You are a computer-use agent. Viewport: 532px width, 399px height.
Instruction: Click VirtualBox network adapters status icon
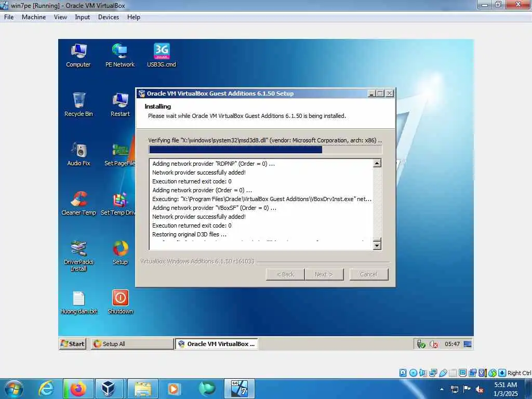tap(433, 373)
